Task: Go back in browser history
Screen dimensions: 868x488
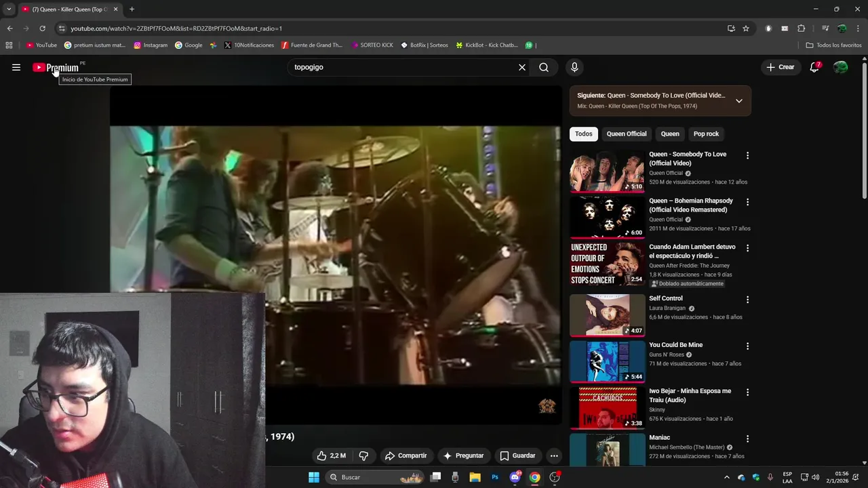Action: (x=9, y=28)
